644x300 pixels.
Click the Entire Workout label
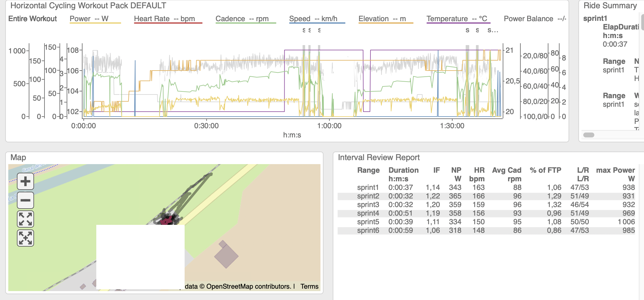point(33,19)
